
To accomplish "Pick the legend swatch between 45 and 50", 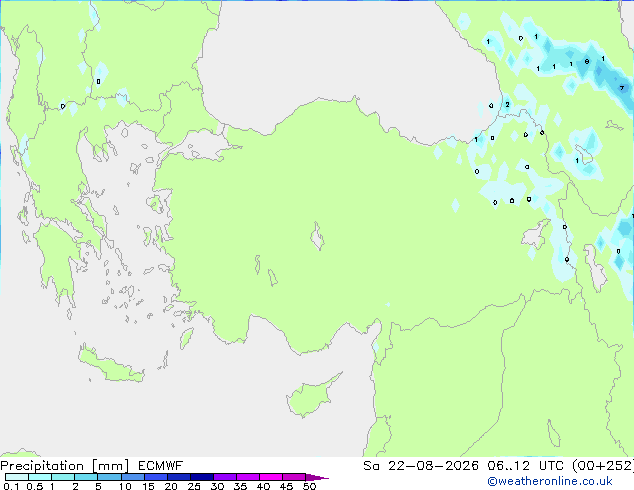I will pos(294,477).
